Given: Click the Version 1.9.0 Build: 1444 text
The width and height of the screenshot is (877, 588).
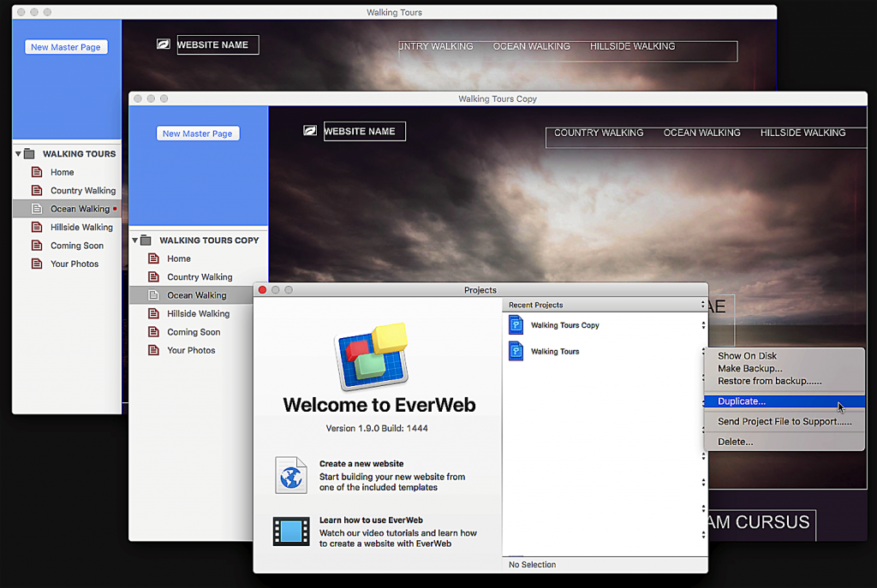Looking at the screenshot, I should (x=377, y=429).
